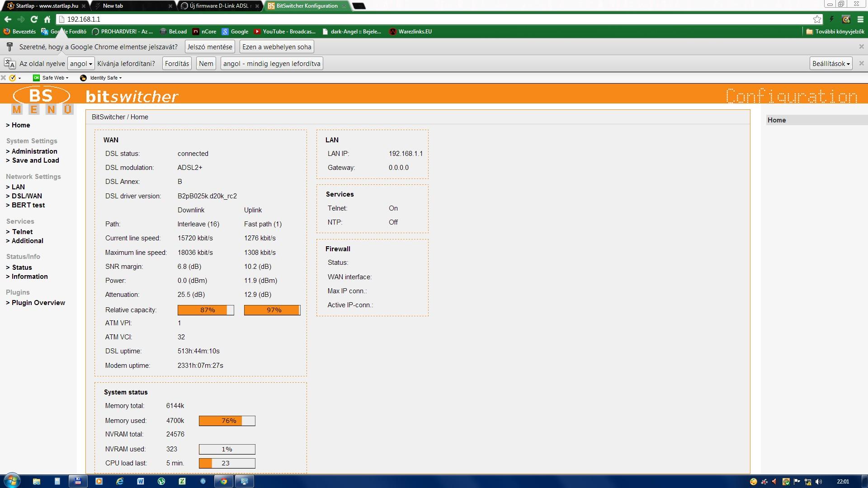Screen dimensions: 868x488
Task: Open the nCore bookmark
Action: click(x=204, y=32)
